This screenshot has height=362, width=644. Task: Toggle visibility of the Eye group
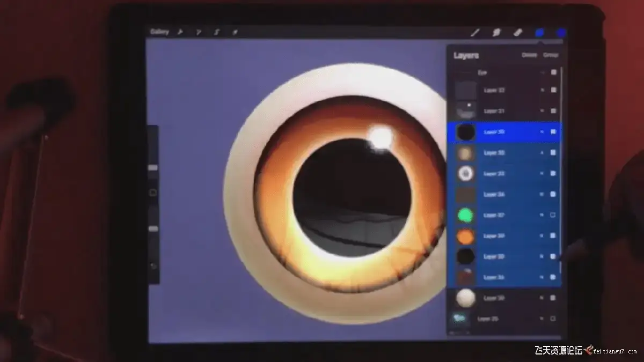pyautogui.click(x=553, y=72)
